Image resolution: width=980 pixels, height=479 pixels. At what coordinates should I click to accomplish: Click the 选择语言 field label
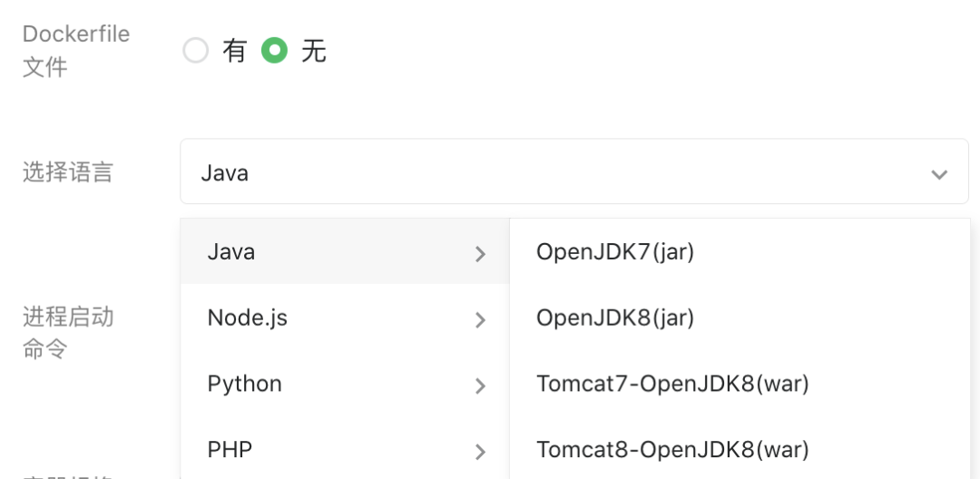(68, 172)
